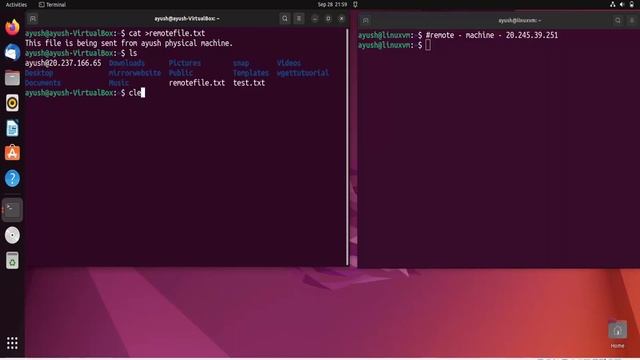640x360 pixels.
Task: Launch Thunderbird mail from the dock
Action: point(12,53)
